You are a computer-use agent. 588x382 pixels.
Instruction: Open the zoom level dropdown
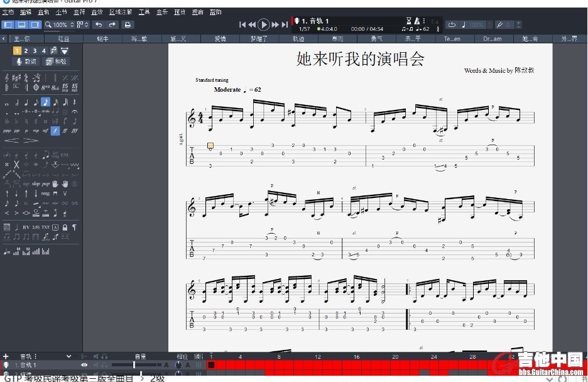pos(60,25)
